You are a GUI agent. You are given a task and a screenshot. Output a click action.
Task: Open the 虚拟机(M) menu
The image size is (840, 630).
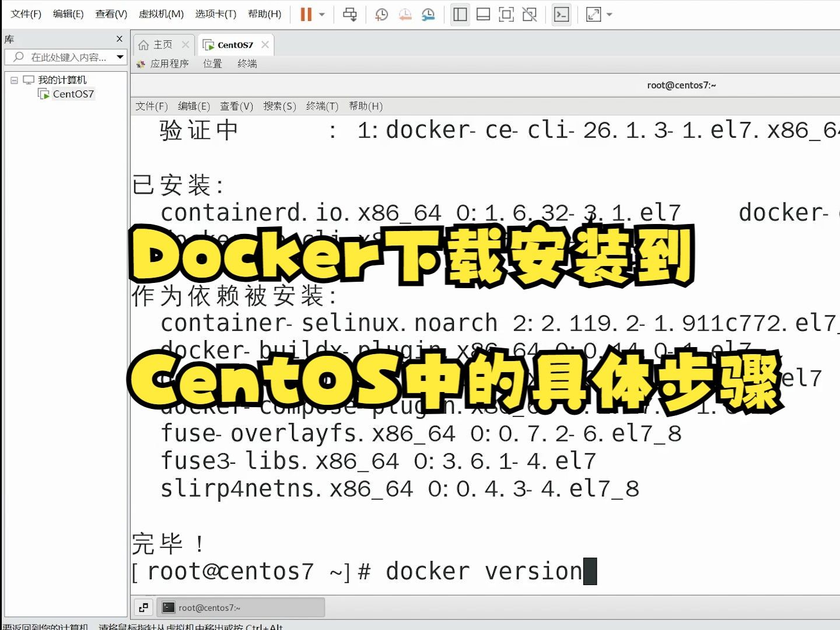(x=161, y=14)
